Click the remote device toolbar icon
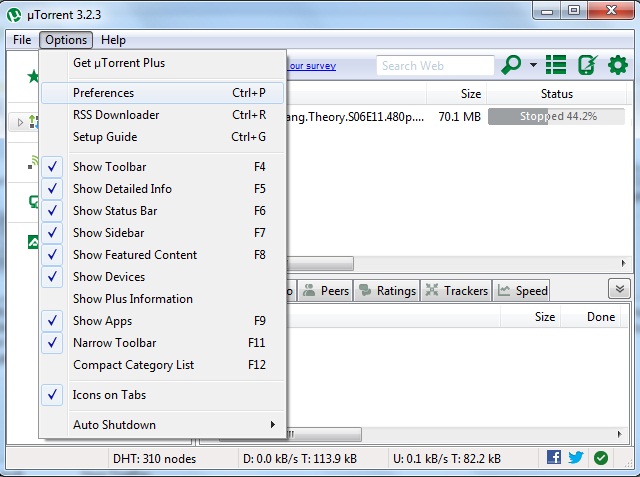Viewport: 640px width, 477px height. (x=587, y=64)
